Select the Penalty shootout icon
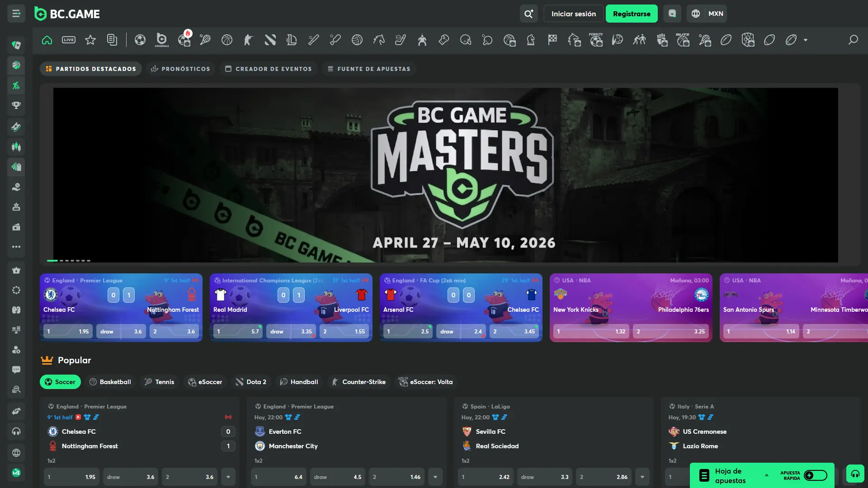Viewport: 868px width, 488px height. coord(596,40)
